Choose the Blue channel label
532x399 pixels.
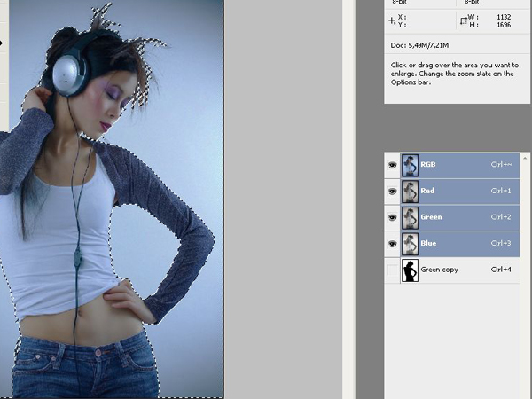click(x=428, y=243)
